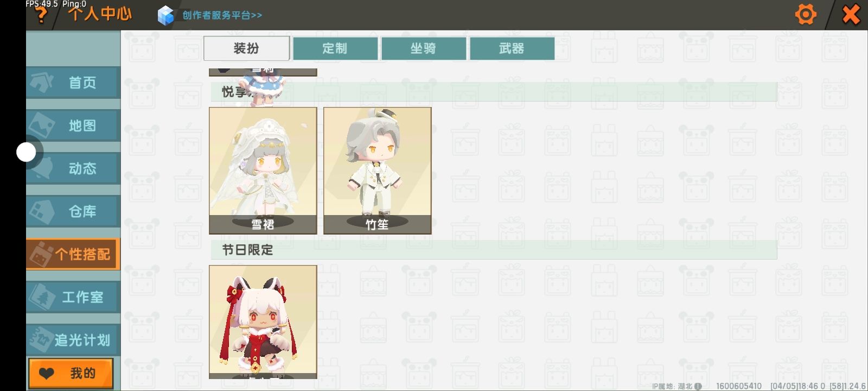Image resolution: width=868 pixels, height=391 pixels.
Task: Click the creator platform cube icon
Action: point(165,15)
